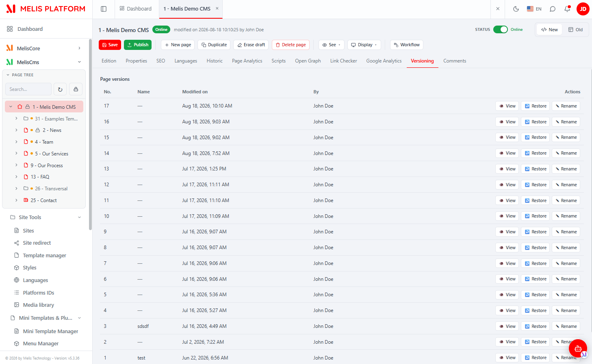
Task: Click the sidebar vertical scrollbar
Action: tap(90, 134)
